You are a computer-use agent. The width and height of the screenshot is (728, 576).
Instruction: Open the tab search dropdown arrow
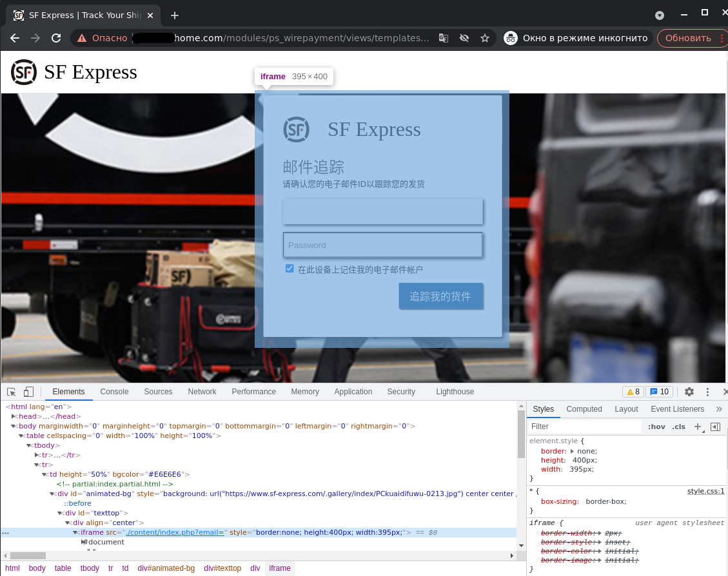(659, 15)
